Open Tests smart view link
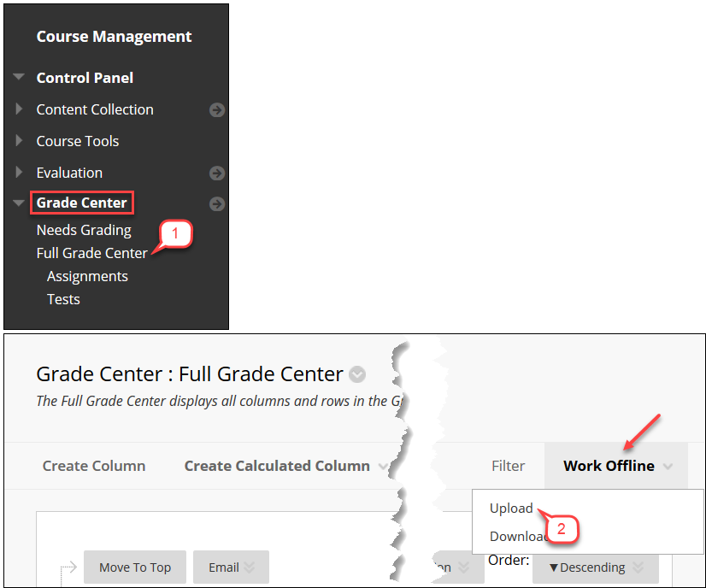 63,299
